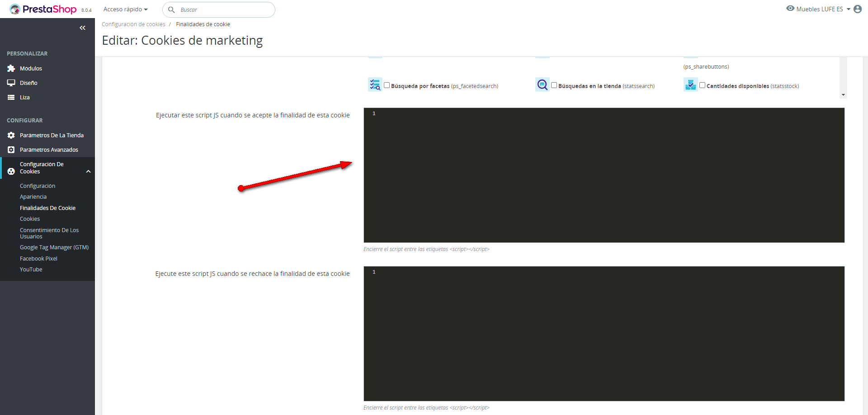Go to the Configuracion submenu link

click(38, 186)
